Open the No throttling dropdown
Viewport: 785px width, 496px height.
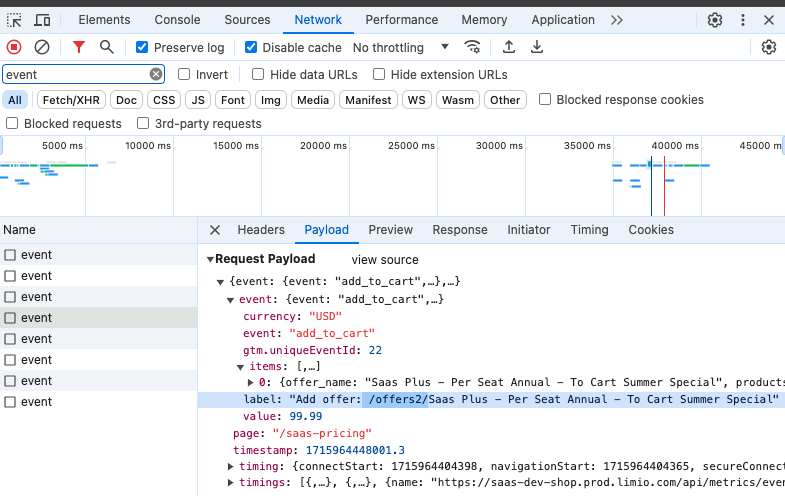[x=401, y=48]
